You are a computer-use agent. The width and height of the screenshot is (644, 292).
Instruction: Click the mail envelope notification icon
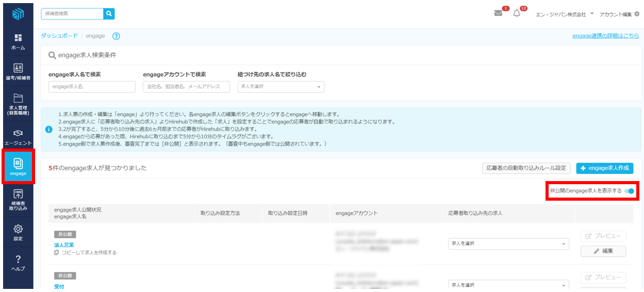[x=498, y=13]
